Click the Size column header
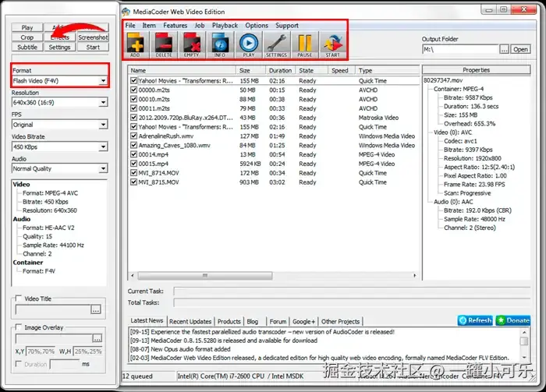Image resolution: width=546 pixels, height=392 pixels. point(250,70)
